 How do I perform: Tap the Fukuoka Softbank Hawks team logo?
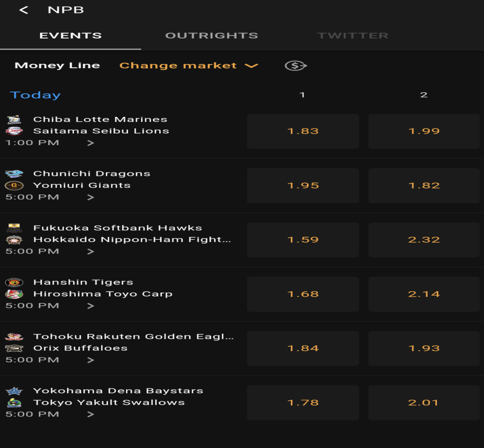(x=14, y=228)
